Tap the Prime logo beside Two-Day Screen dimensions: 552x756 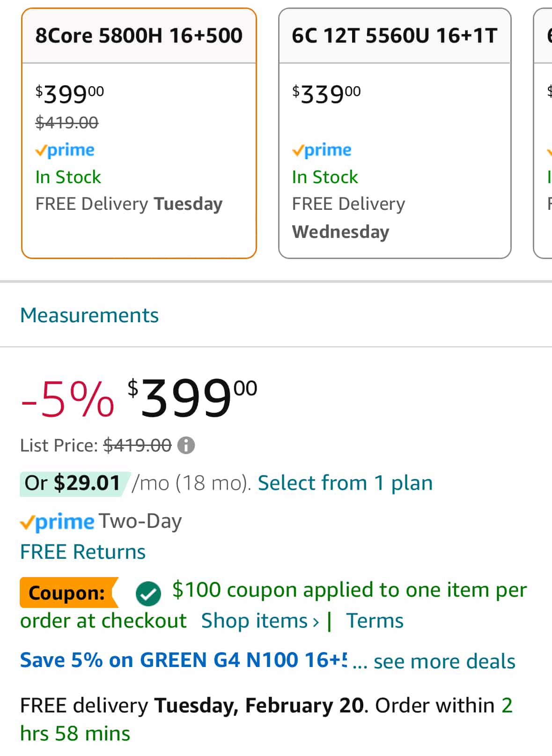click(57, 522)
